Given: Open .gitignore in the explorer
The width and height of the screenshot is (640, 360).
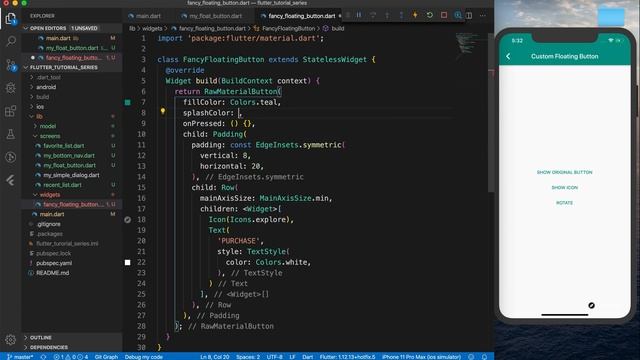Looking at the screenshot, I should (x=48, y=224).
